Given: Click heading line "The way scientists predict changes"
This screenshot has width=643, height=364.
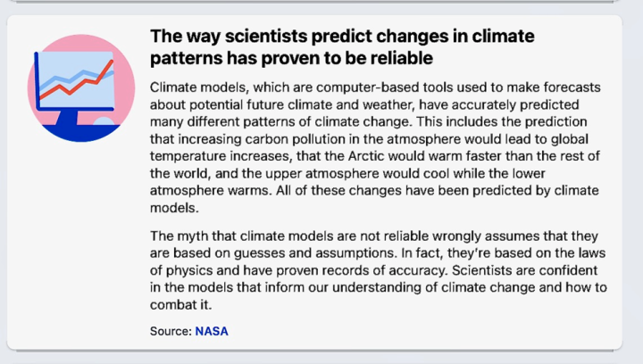Looking at the screenshot, I should point(342,37).
